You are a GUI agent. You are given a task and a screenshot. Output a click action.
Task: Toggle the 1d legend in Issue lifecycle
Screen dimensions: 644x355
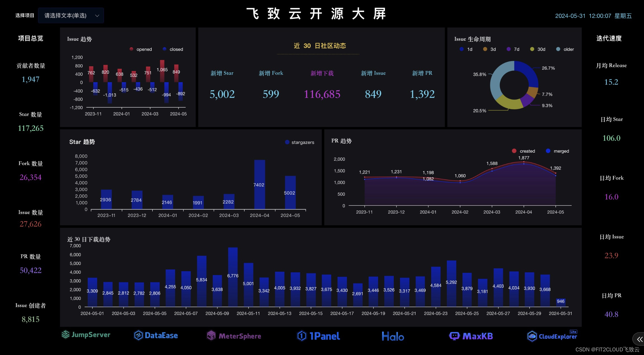466,49
